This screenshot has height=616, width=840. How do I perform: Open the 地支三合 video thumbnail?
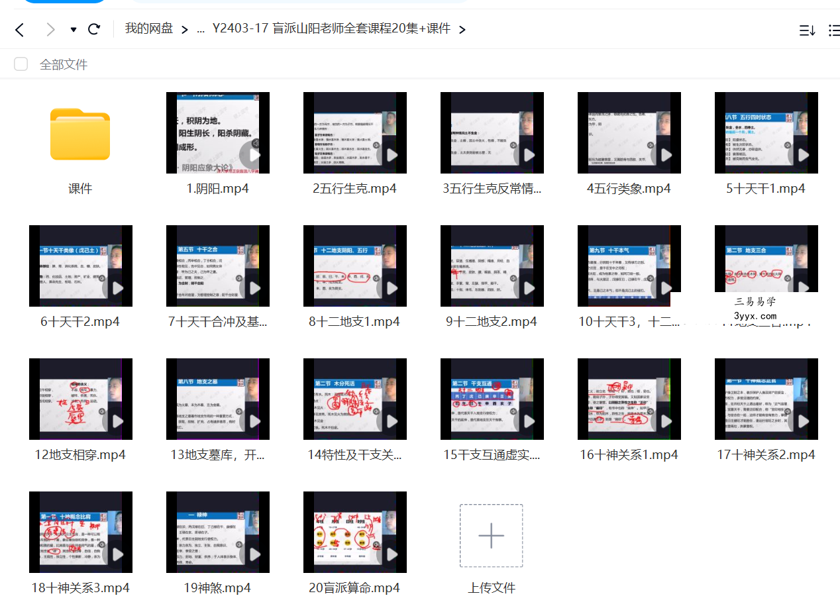point(766,258)
